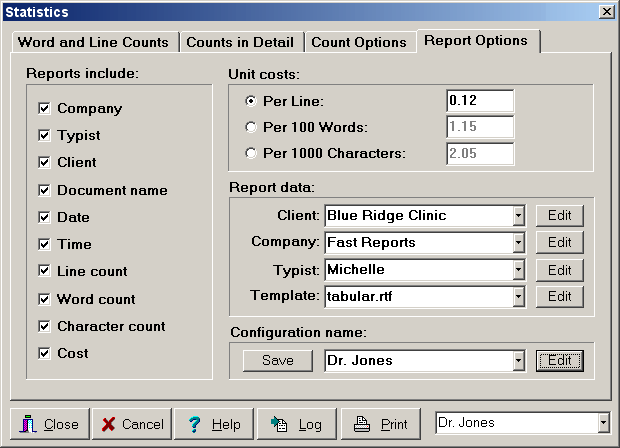Open the Template dropdown showing tabular.rtf
The height and width of the screenshot is (448, 620).
point(518,296)
